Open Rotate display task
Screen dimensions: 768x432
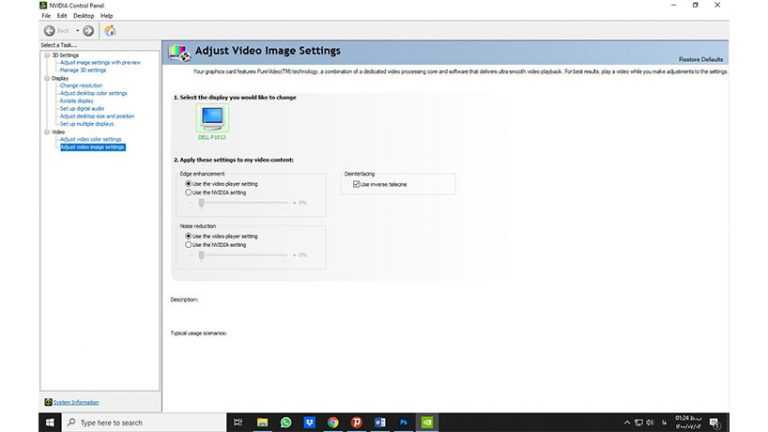76,101
